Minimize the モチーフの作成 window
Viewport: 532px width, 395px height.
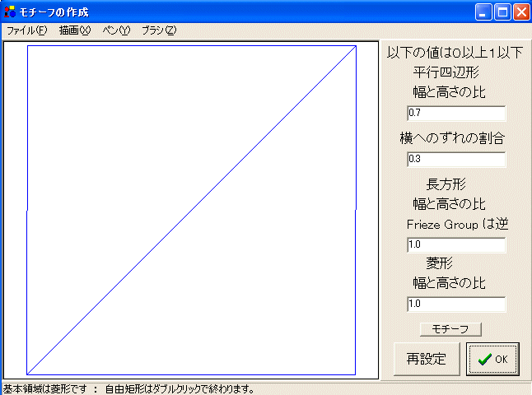[x=483, y=12]
